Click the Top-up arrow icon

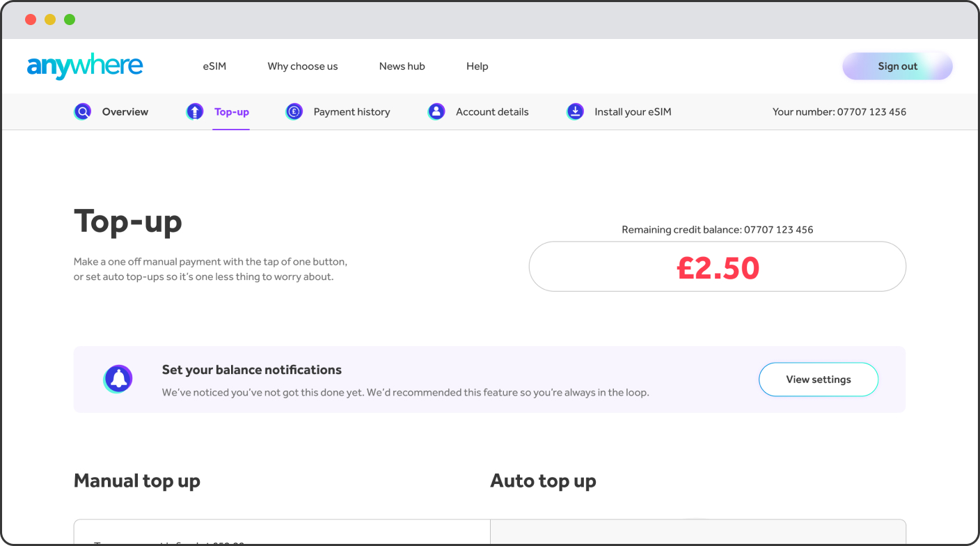click(x=195, y=111)
